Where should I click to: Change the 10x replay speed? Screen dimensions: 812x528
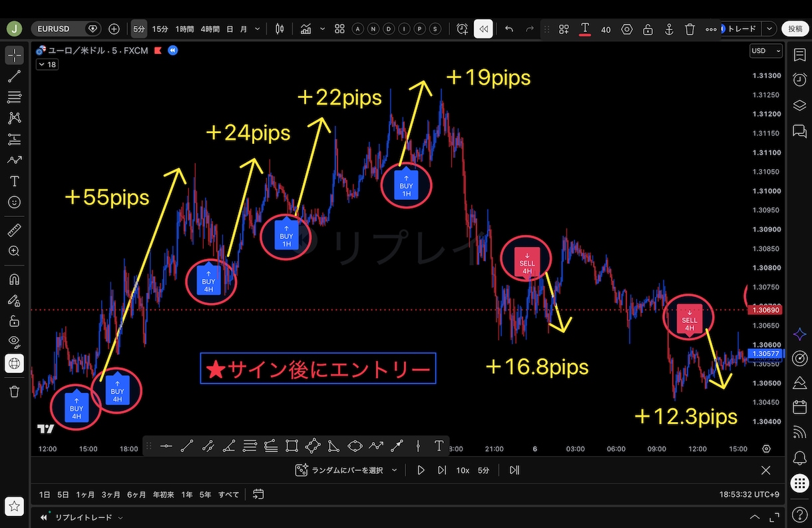pos(463,470)
